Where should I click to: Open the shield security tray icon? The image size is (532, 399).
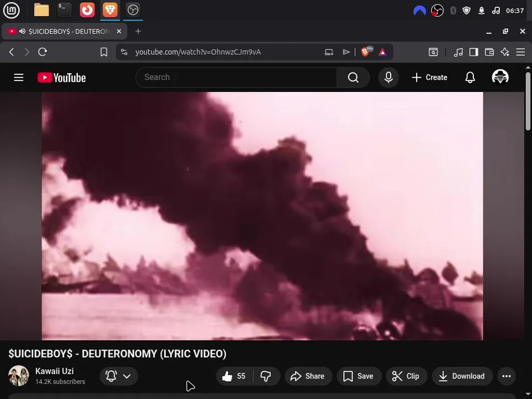(x=467, y=11)
